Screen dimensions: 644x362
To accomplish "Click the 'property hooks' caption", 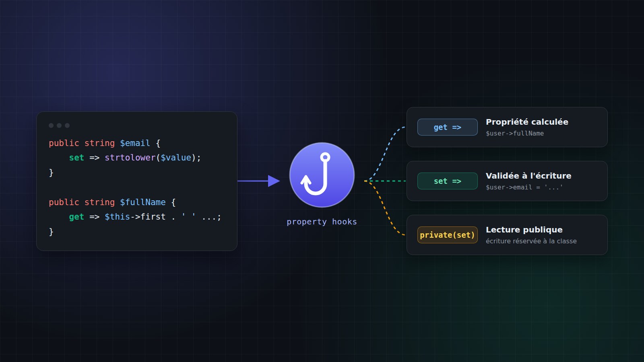I will [322, 222].
